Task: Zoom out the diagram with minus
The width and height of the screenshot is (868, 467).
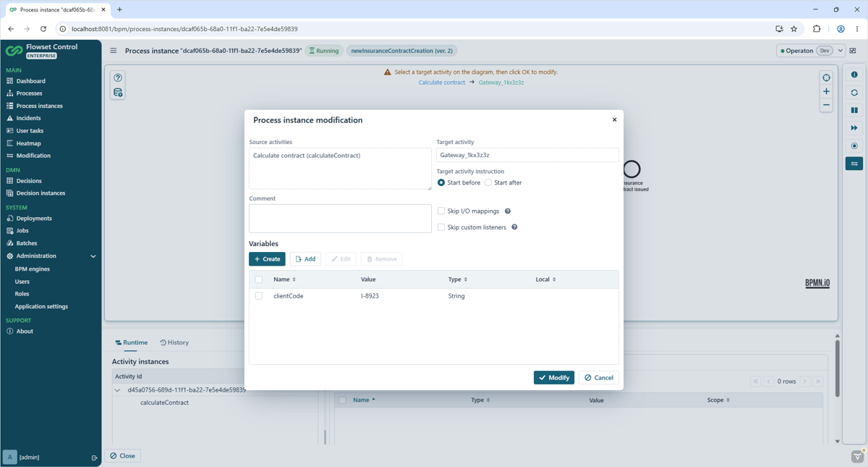Action: click(x=826, y=105)
